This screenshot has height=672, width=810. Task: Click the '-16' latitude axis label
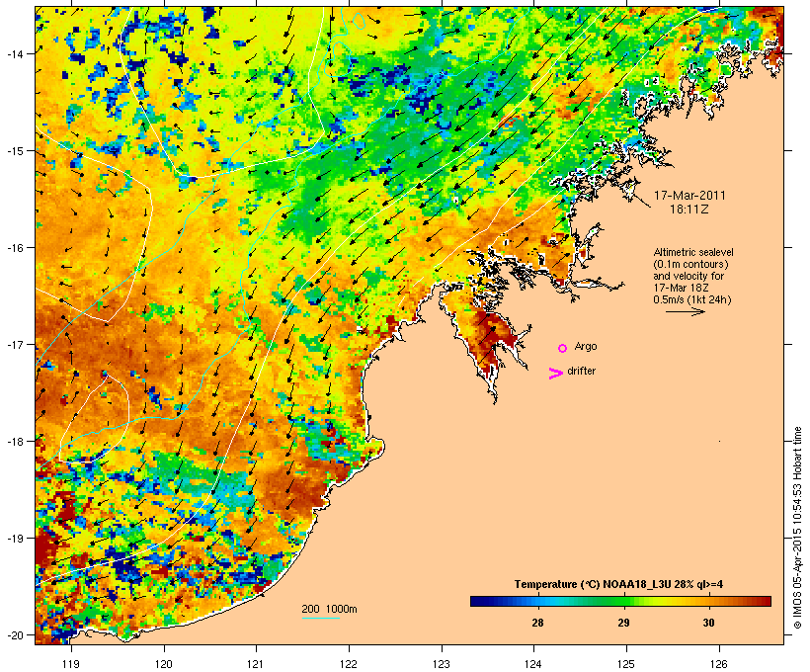14,248
